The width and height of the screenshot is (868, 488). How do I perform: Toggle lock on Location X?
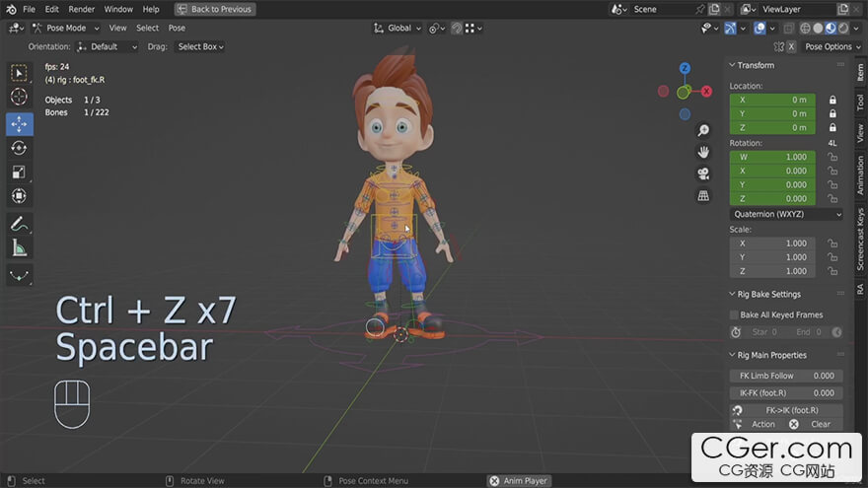[x=832, y=100]
